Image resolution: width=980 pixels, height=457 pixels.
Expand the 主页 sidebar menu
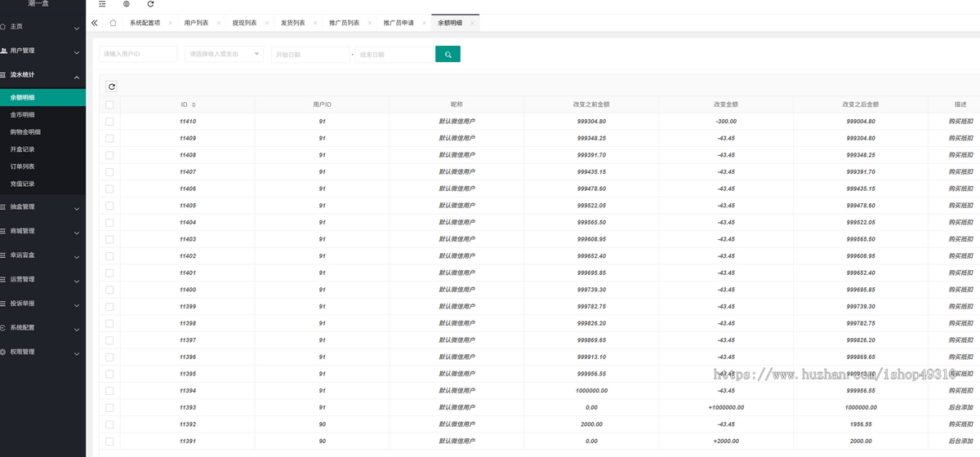click(42, 27)
